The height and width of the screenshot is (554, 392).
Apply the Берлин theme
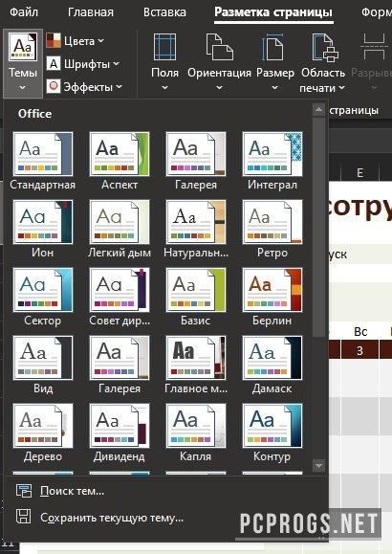tap(272, 298)
